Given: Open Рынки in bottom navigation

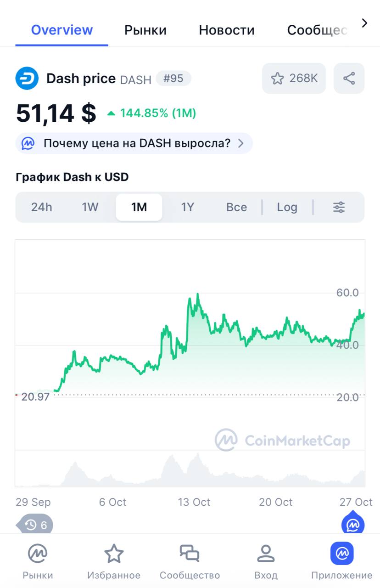Looking at the screenshot, I should [x=38, y=561].
